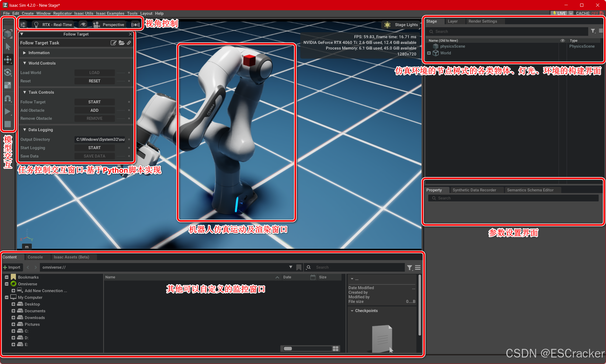Click the Property panel search field
Viewport: 606px width, 364px height.
click(513, 198)
